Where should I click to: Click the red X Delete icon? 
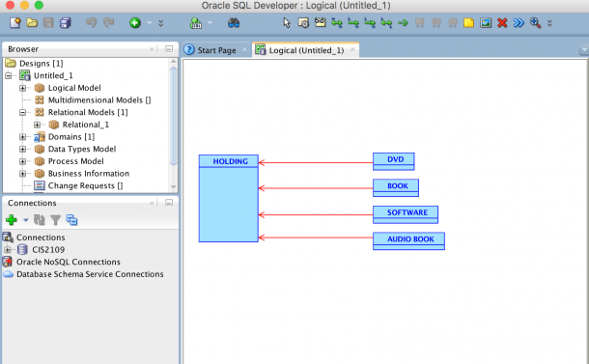(502, 23)
